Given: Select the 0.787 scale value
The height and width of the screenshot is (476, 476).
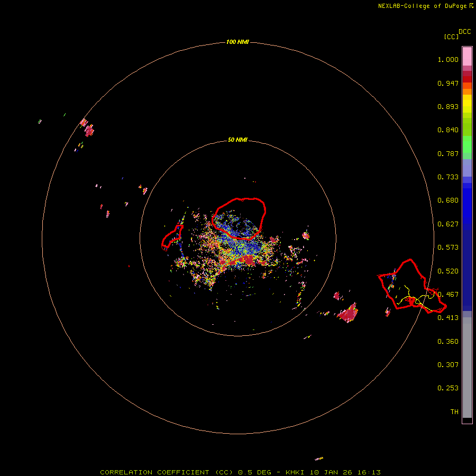Looking at the screenshot, I should coord(448,153).
